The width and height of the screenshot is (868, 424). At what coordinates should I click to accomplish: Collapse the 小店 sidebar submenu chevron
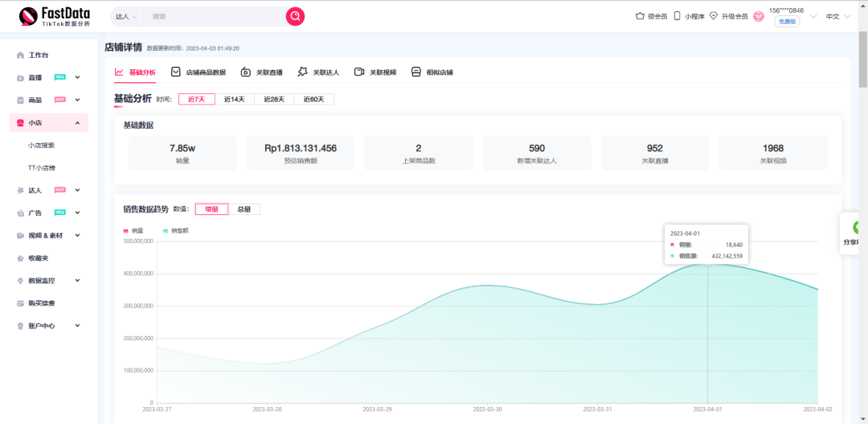[x=77, y=122]
